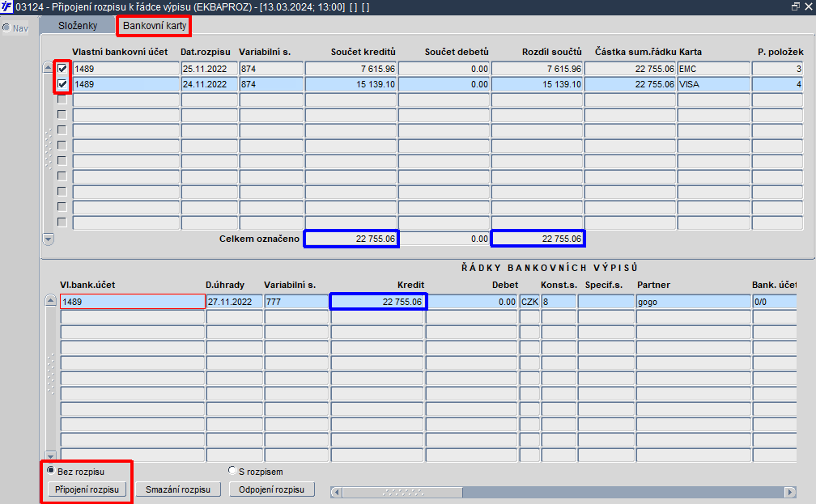Click bank statement rows scroll-down arrow
816x504 pixels.
50,455
